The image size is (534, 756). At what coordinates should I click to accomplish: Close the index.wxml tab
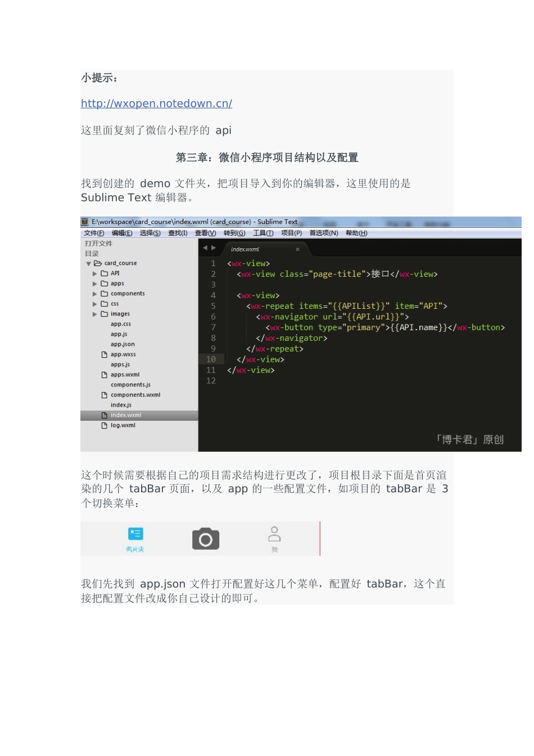[297, 249]
